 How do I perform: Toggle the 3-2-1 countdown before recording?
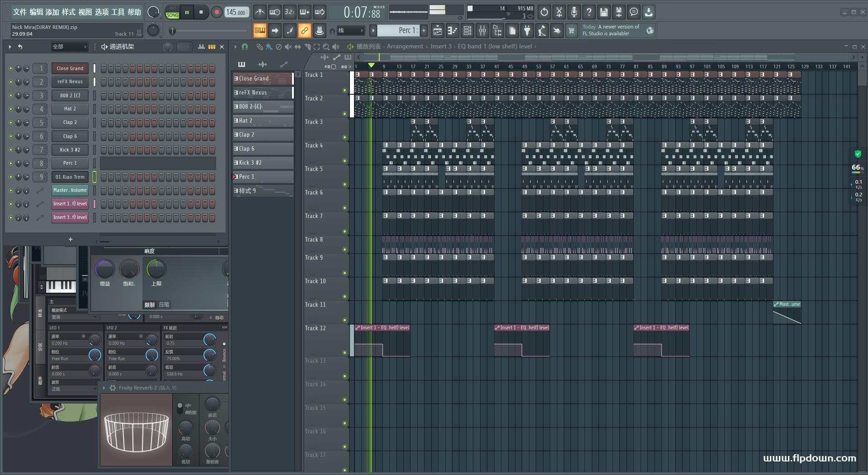pyautogui.click(x=290, y=12)
